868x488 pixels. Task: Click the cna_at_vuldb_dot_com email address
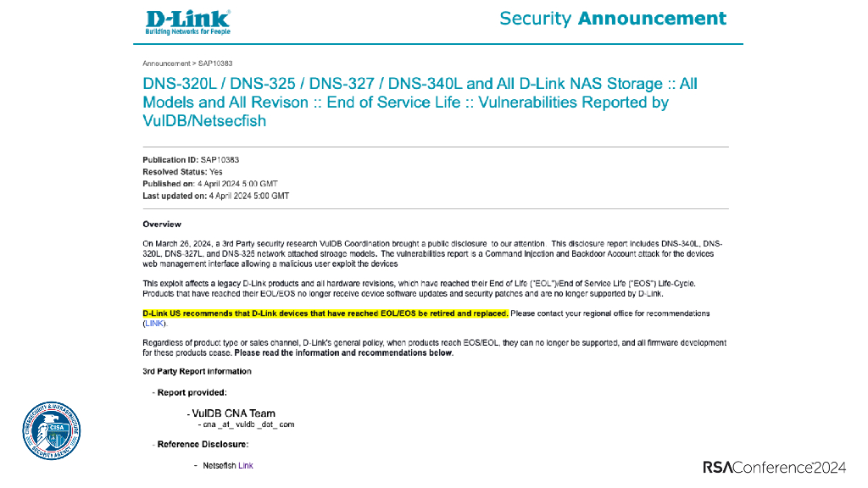pos(248,424)
